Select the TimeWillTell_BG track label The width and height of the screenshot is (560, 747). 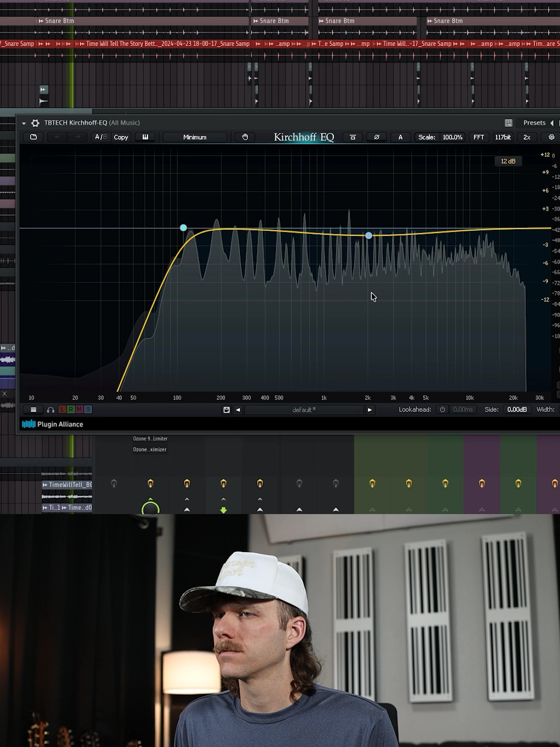[x=67, y=485]
